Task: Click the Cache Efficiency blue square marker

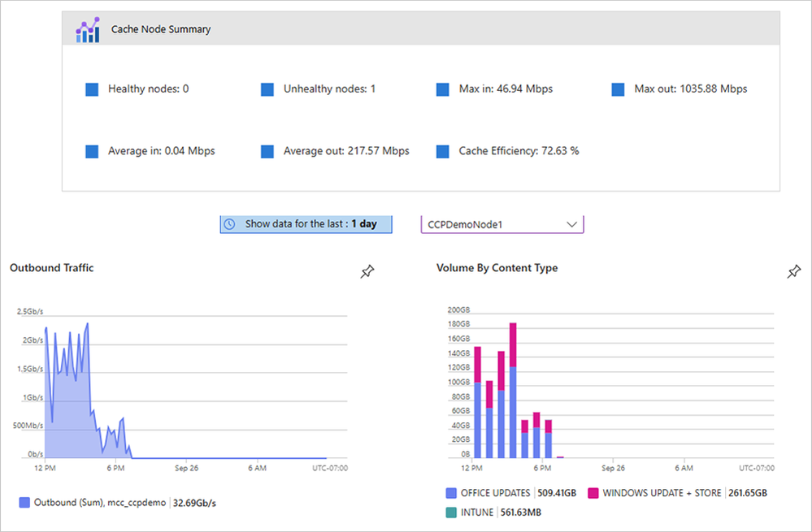Action: coord(443,152)
